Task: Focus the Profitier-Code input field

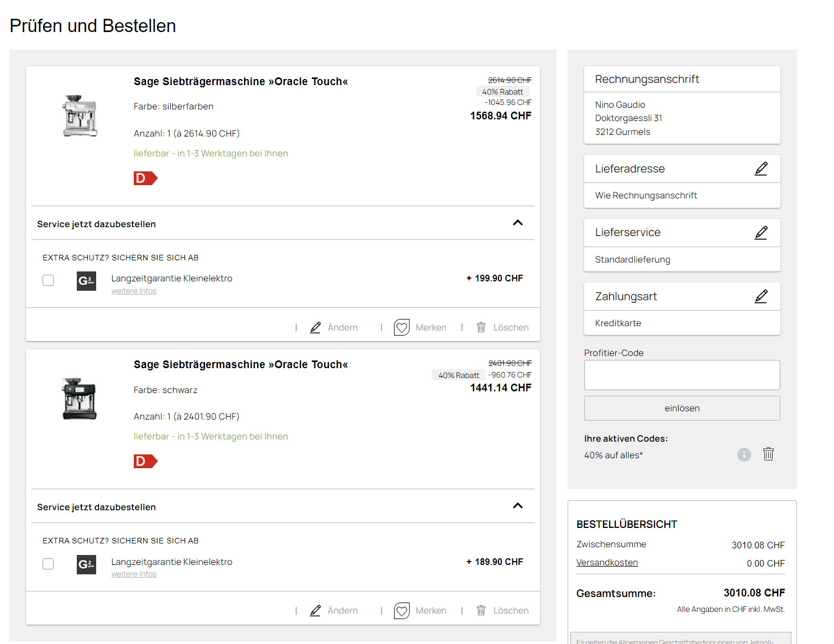Action: [681, 375]
